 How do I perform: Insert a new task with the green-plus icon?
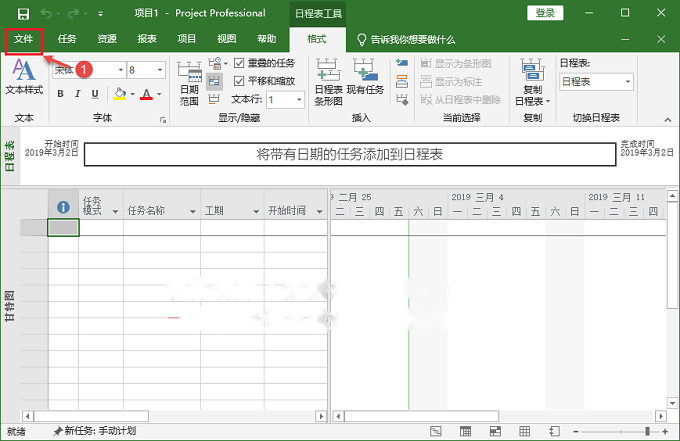tap(402, 63)
